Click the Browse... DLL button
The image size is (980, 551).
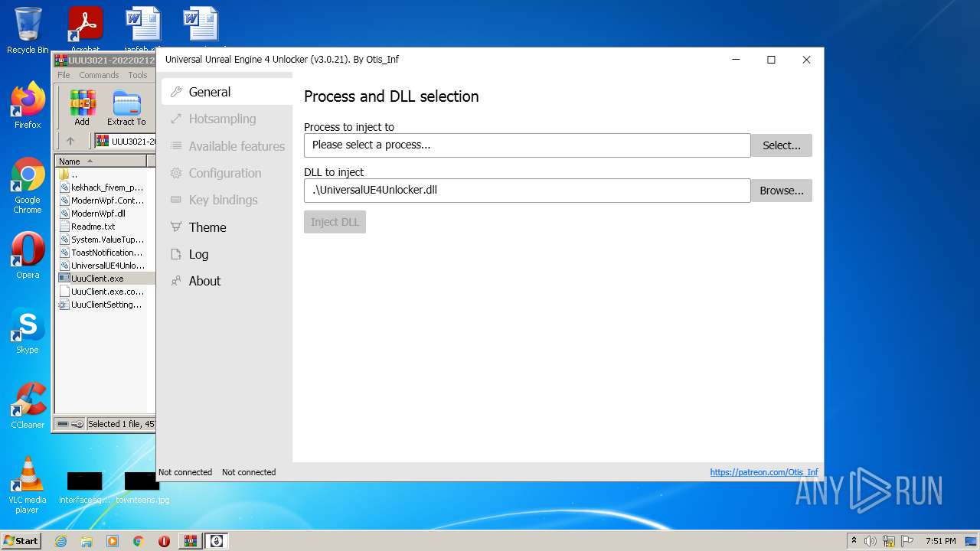tap(781, 191)
